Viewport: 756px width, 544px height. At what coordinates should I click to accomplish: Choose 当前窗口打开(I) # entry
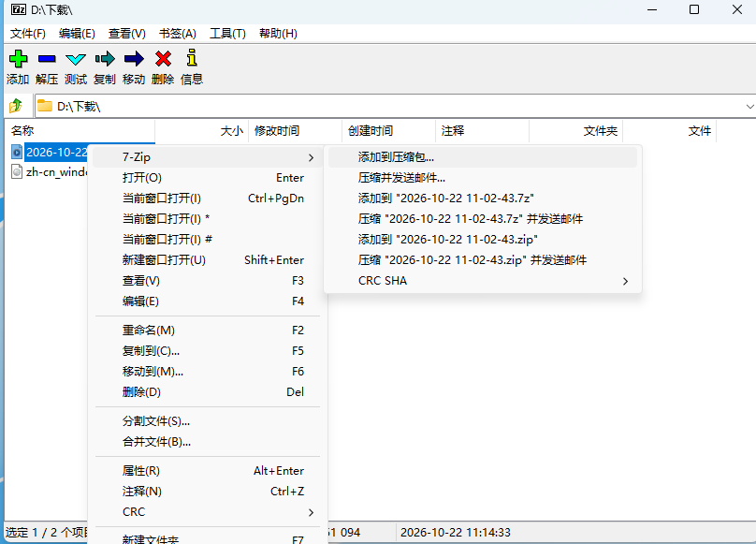tap(208, 240)
